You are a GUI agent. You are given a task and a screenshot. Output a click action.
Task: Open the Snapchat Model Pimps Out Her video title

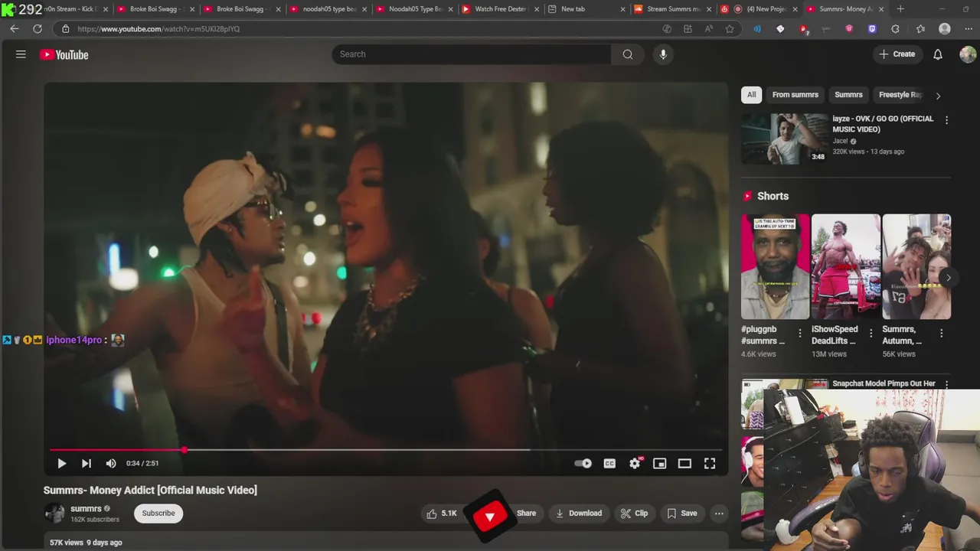pyautogui.click(x=884, y=383)
